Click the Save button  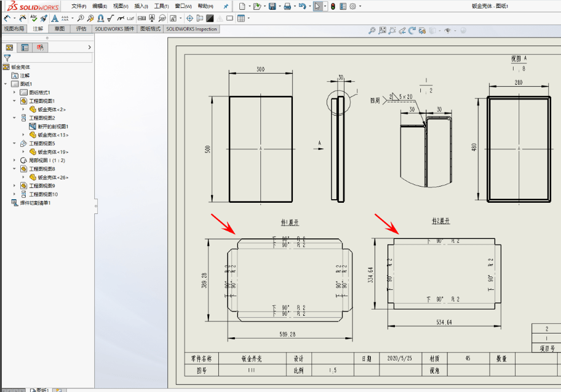(272, 6)
